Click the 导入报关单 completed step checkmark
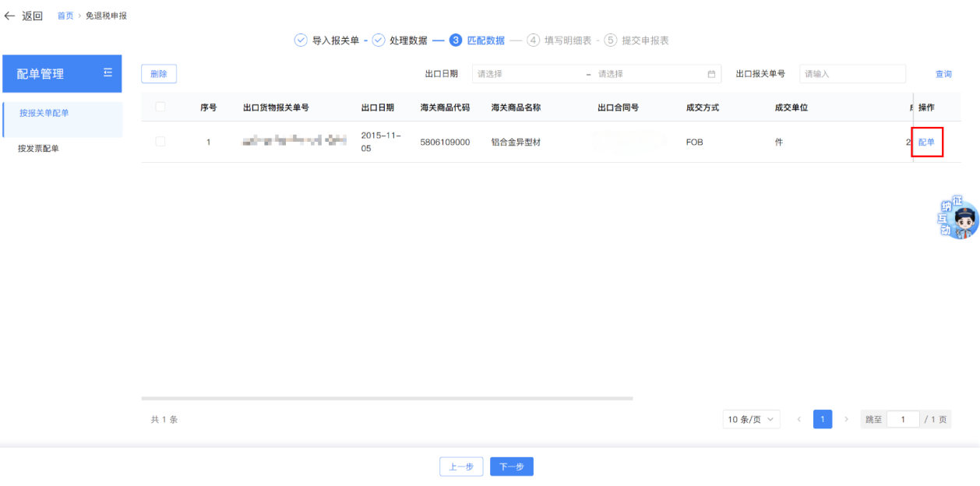 301,40
